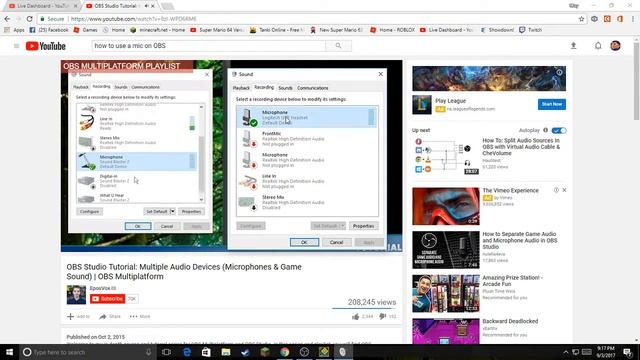Switch to Live Dashboard browser tab
640x360 pixels.
tap(42, 6)
